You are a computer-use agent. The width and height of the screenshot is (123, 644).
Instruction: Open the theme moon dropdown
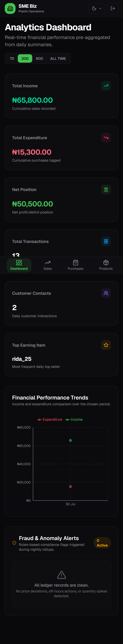pos(97,8)
